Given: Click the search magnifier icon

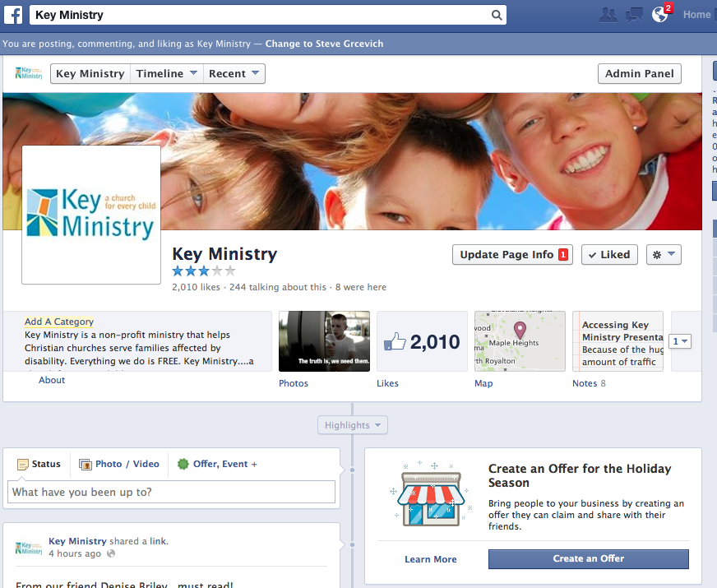Looking at the screenshot, I should click(x=496, y=15).
